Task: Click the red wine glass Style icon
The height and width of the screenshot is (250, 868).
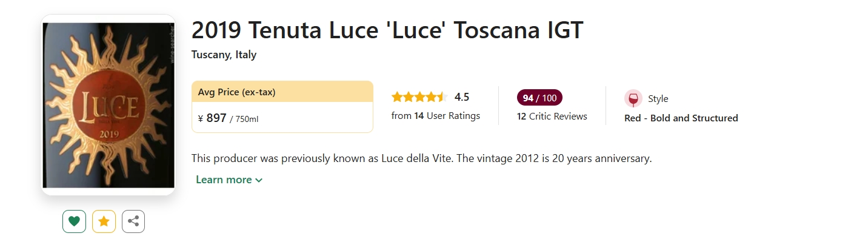Action: 633,99
